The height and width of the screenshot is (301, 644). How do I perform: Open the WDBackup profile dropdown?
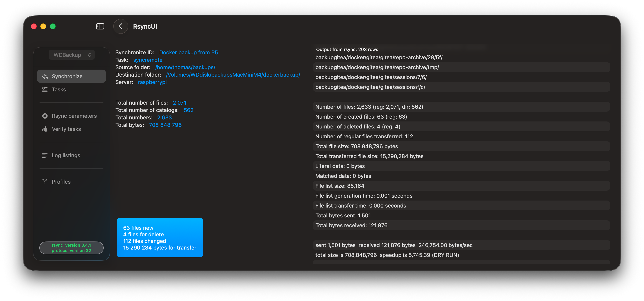(x=72, y=55)
